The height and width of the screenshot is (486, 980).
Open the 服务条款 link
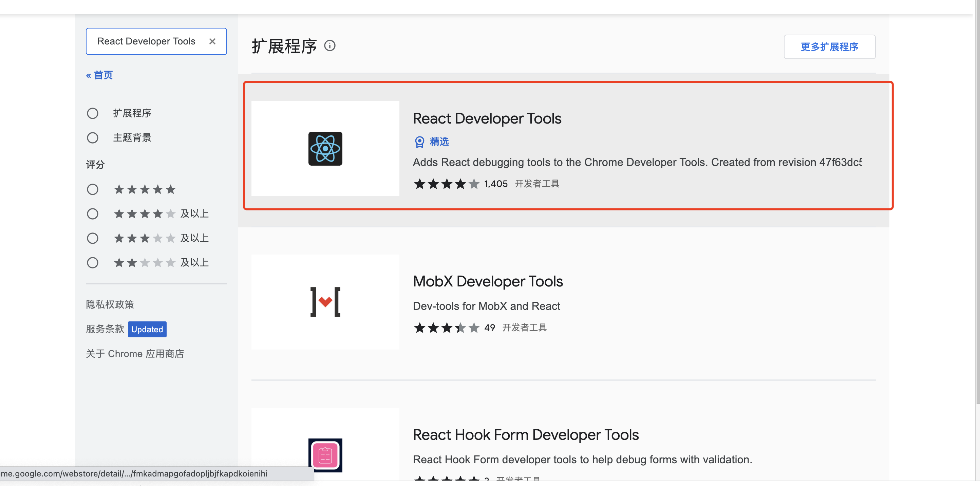pyautogui.click(x=105, y=329)
